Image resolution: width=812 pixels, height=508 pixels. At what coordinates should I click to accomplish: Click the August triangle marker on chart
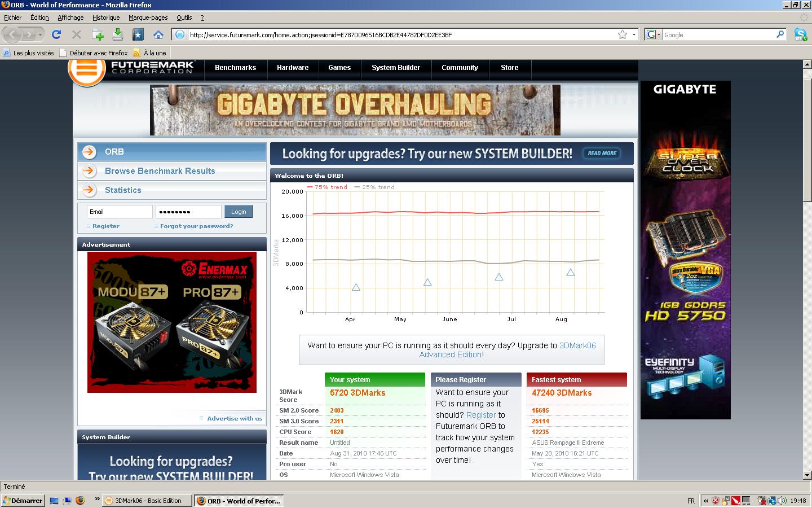point(571,273)
